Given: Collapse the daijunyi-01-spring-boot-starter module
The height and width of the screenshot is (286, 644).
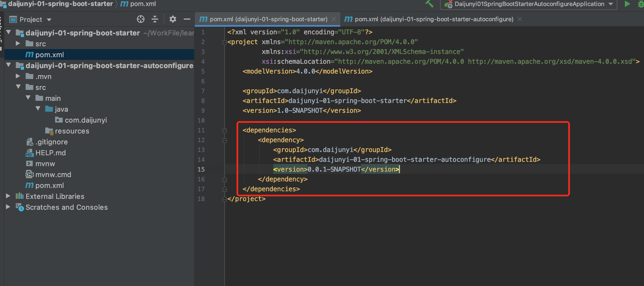Looking at the screenshot, I should [x=8, y=32].
